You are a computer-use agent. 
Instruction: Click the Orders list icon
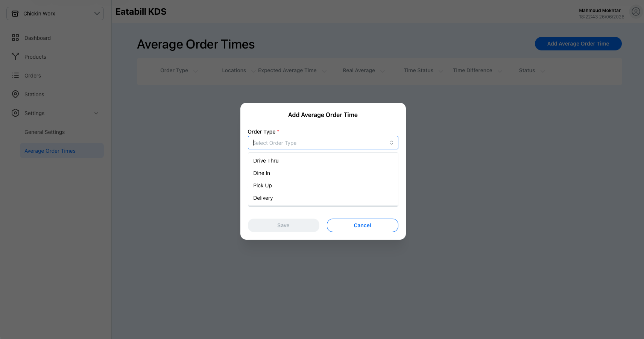click(x=15, y=75)
